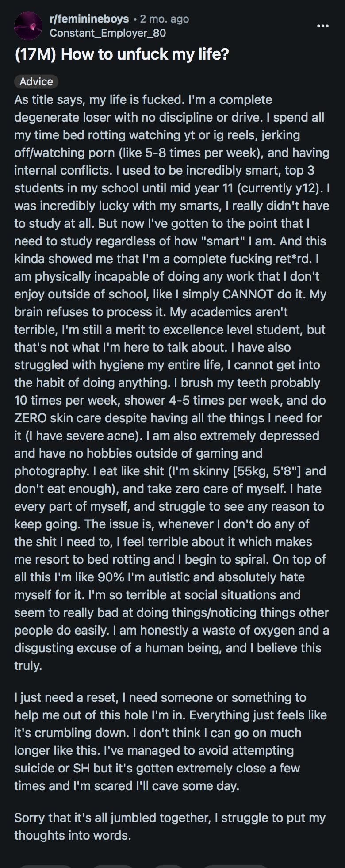Click the r/feminineboys community avatar
Image resolution: width=345 pixels, height=868 pixels.
pyautogui.click(x=29, y=26)
